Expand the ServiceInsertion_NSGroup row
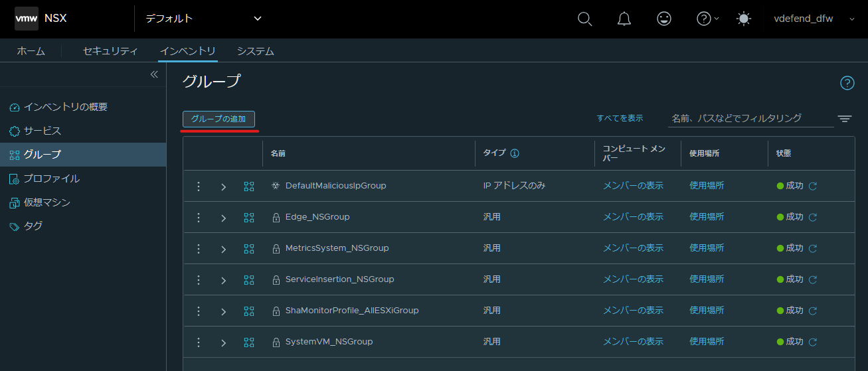This screenshot has width=868, height=371. [x=224, y=281]
